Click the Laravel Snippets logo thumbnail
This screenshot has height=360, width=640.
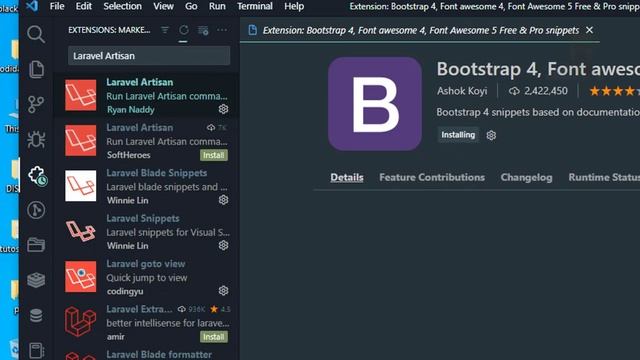(x=81, y=231)
